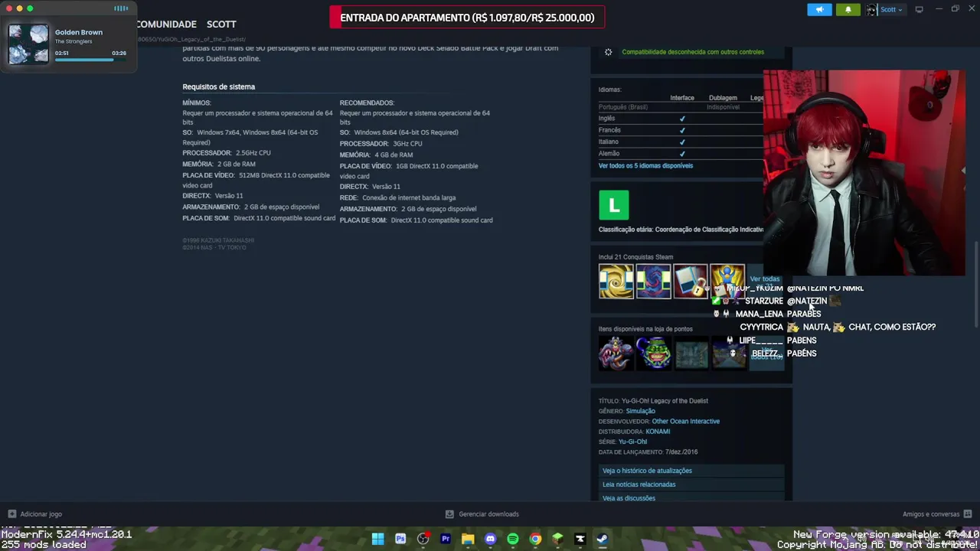Click Amigos e conversas
The height and width of the screenshot is (551, 980).
(x=930, y=514)
